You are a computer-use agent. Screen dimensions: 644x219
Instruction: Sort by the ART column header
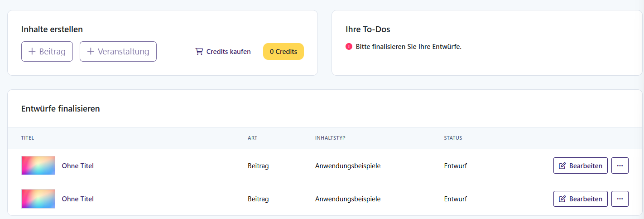[252, 138]
